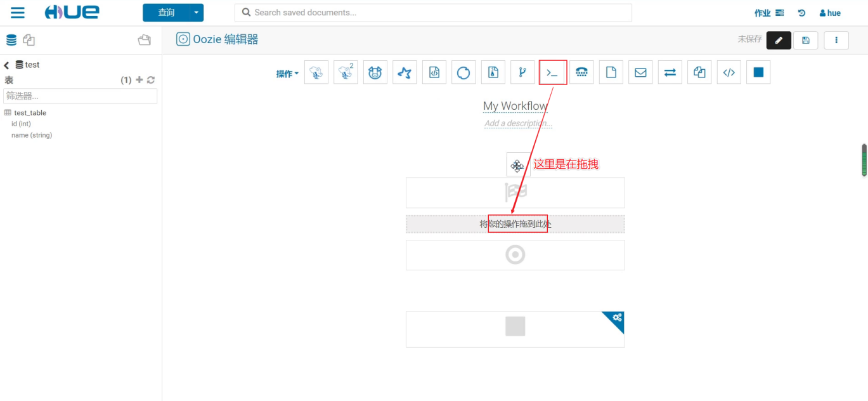Open the hue user menu
The height and width of the screenshot is (401, 868).
(830, 13)
